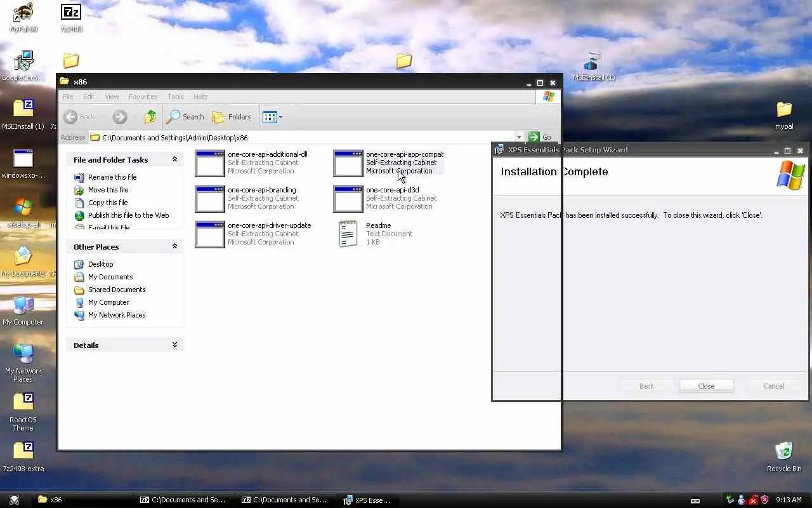Click Close in the XPS Setup Wizard
Image resolution: width=812 pixels, height=508 pixels.
706,386
